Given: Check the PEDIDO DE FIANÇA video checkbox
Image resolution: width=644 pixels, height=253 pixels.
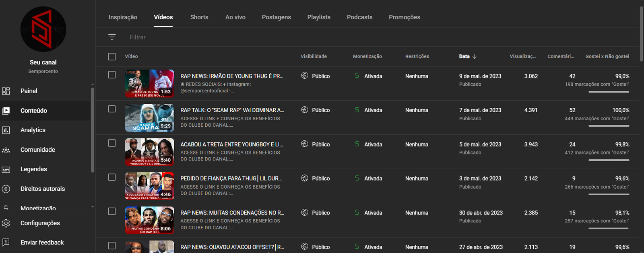Looking at the screenshot, I should pos(112,177).
